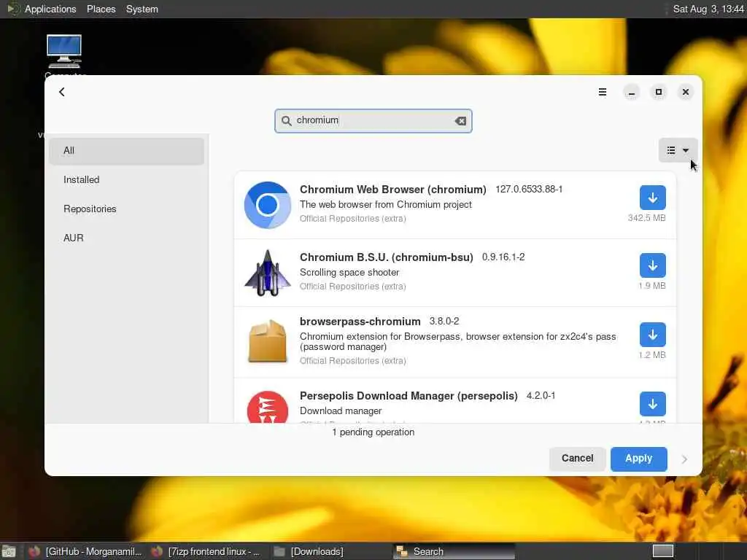This screenshot has width=747, height=560.
Task: Click the Persepolis red logo icon
Action: click(267, 407)
